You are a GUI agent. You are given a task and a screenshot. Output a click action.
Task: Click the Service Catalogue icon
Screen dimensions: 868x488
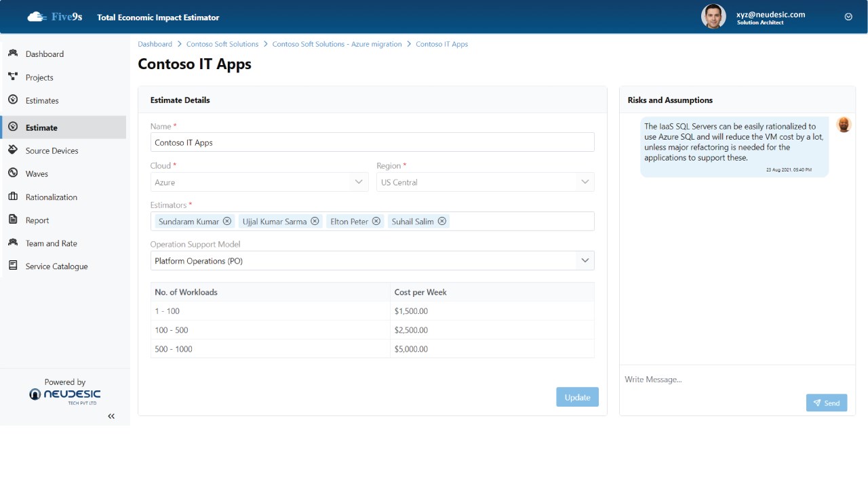coord(13,266)
